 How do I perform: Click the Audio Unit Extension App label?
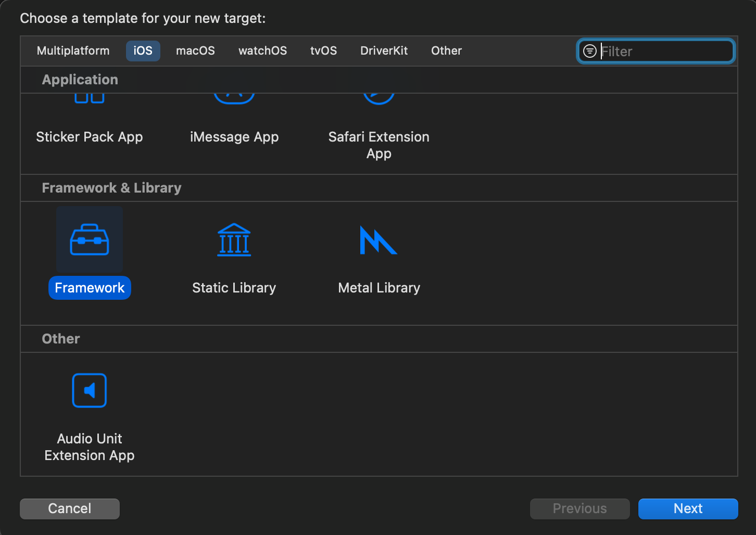[90, 447]
